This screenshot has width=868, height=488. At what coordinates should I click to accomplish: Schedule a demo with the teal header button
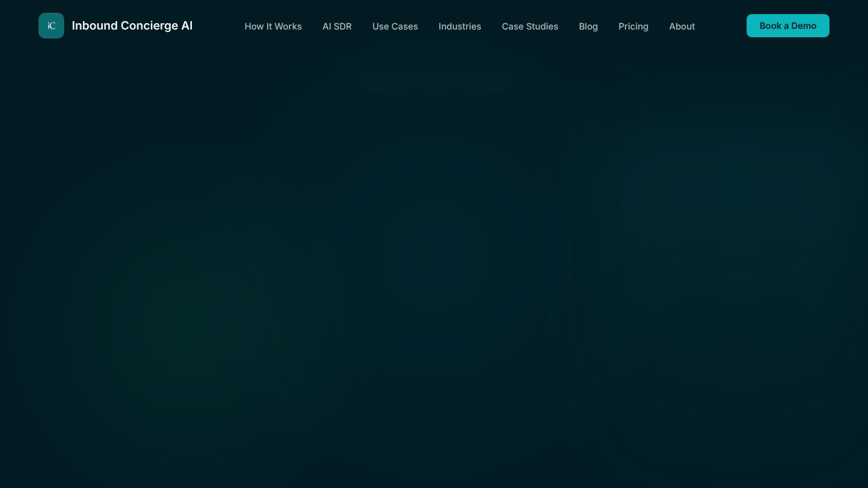[x=788, y=26]
